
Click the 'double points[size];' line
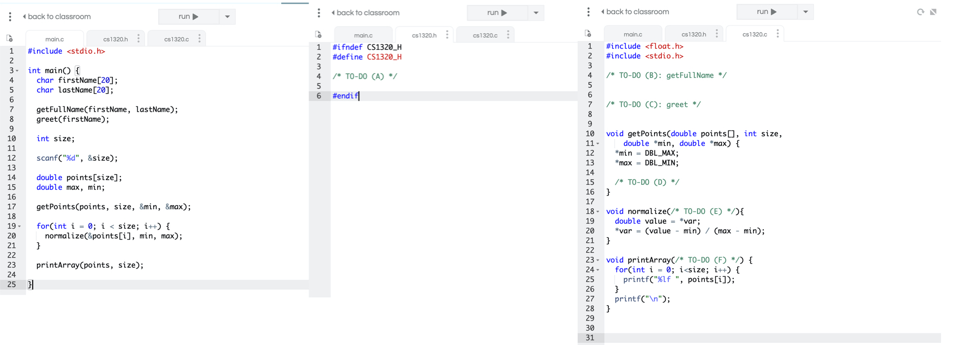(79, 178)
